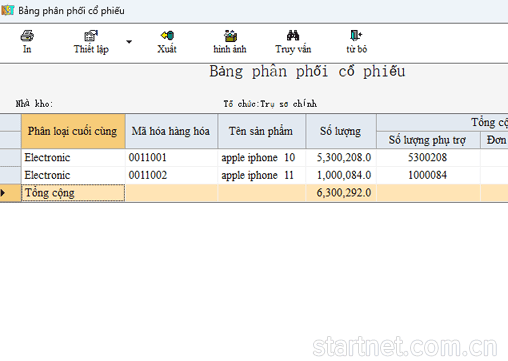This screenshot has width=508, height=361.
Task: Select cell with code 0011001
Action: tap(171, 157)
